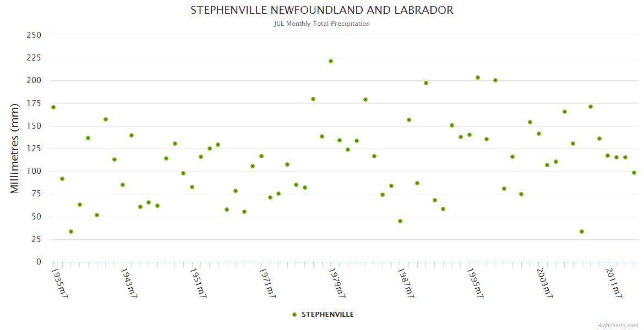Click the 250 y-axis label
This screenshot has width=644, height=330.
coord(34,35)
